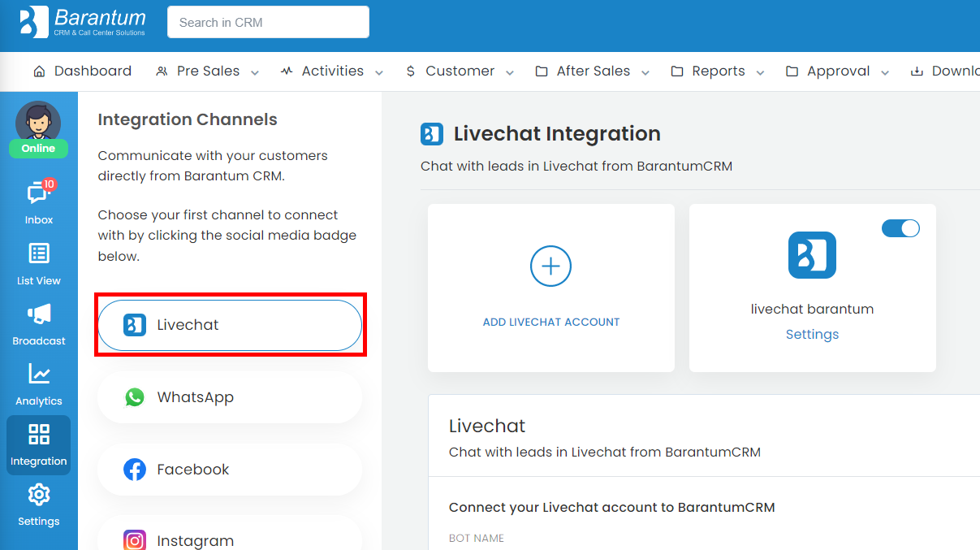
Task: Expand the Reports dropdown chevron
Action: pos(761,72)
